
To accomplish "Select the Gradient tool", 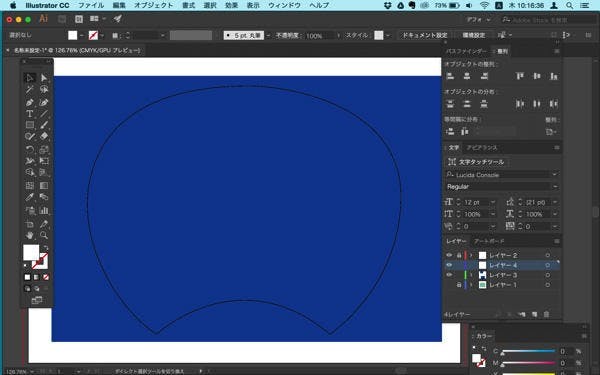I will (44, 186).
